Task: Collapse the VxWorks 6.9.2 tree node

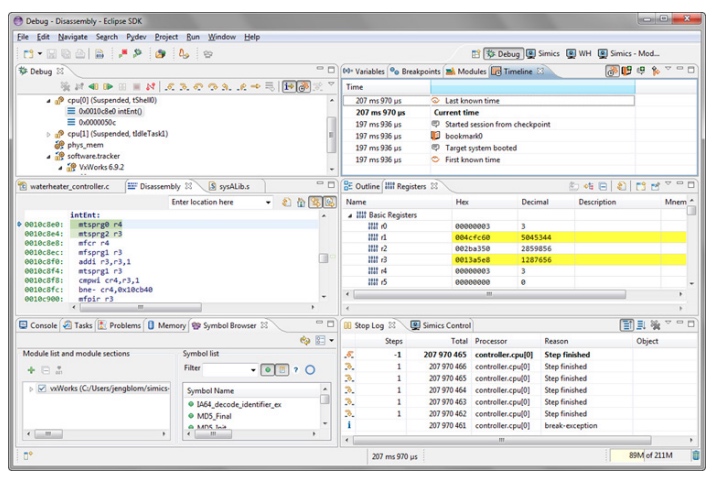Action: [60, 168]
